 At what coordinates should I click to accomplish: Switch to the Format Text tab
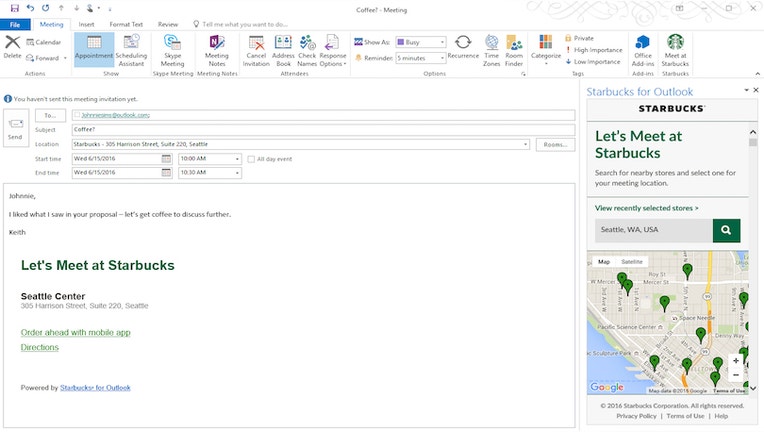pos(126,24)
